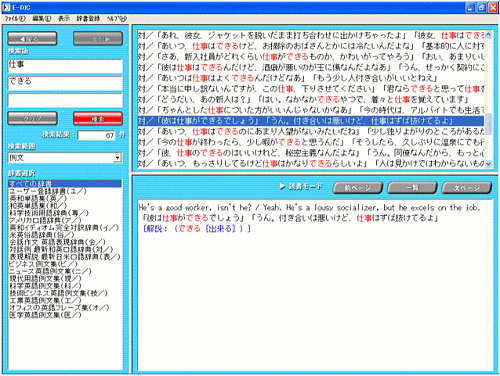Select result row mentioning あまり人望がない
500x376 pixels.
pos(311,131)
